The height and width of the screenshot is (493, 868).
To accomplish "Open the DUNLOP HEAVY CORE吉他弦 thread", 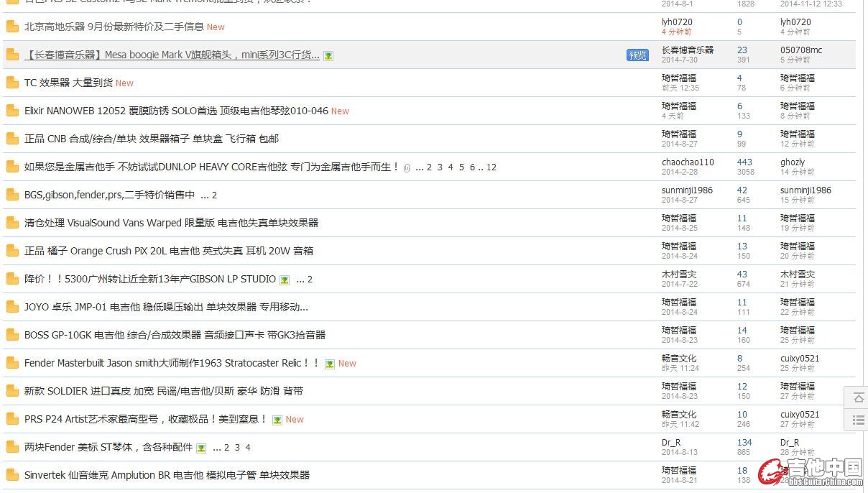I will tap(211, 167).
